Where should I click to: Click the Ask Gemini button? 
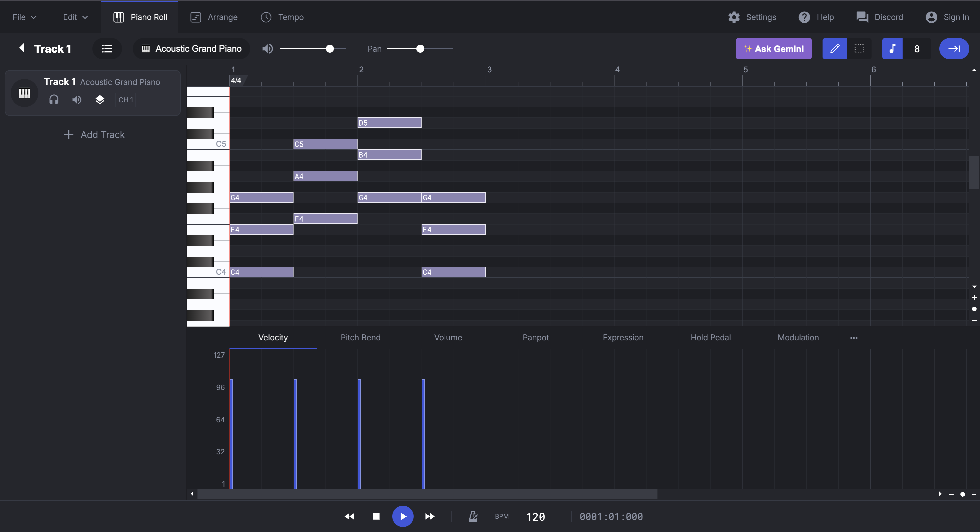(774, 49)
